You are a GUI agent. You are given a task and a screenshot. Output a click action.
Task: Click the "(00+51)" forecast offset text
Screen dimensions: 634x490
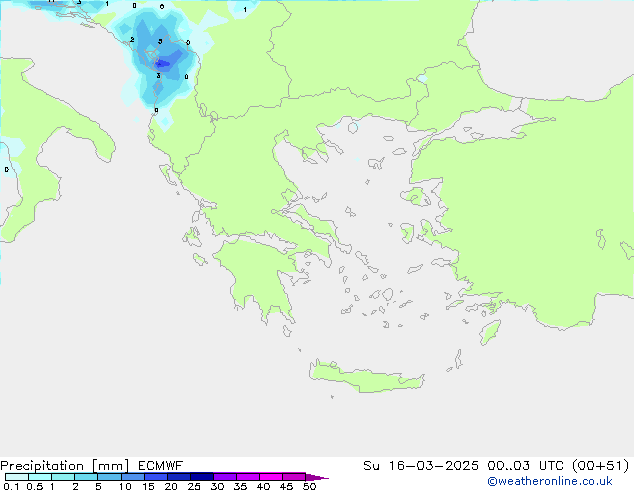[x=600, y=466]
